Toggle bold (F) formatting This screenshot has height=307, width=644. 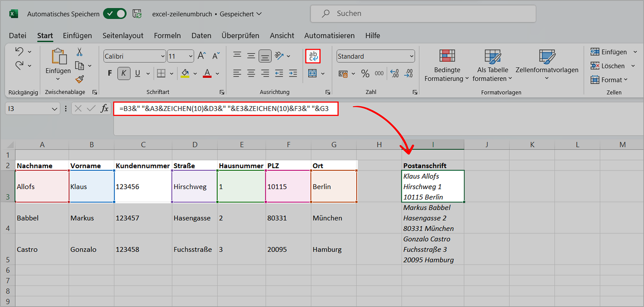tap(110, 74)
